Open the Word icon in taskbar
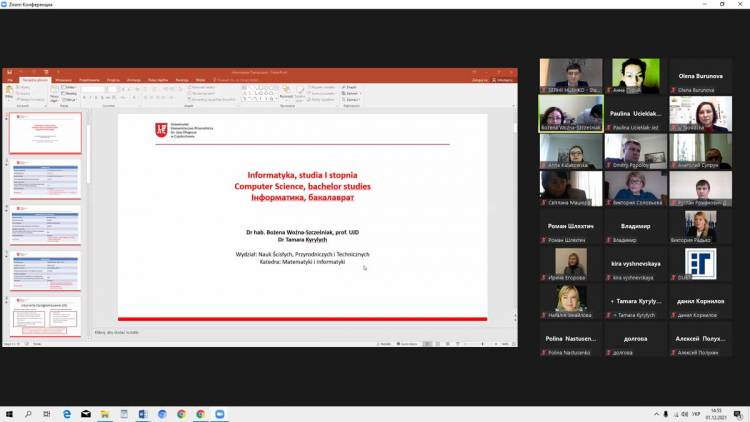 coord(143,414)
